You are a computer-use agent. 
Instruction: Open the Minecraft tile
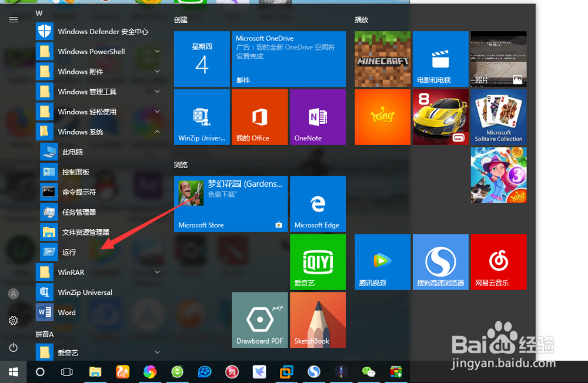click(383, 59)
